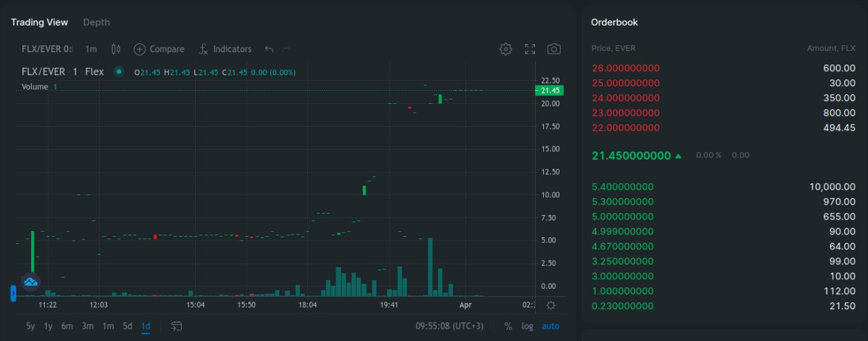Open chart settings gear icon
The image size is (868, 341).
coord(505,49)
